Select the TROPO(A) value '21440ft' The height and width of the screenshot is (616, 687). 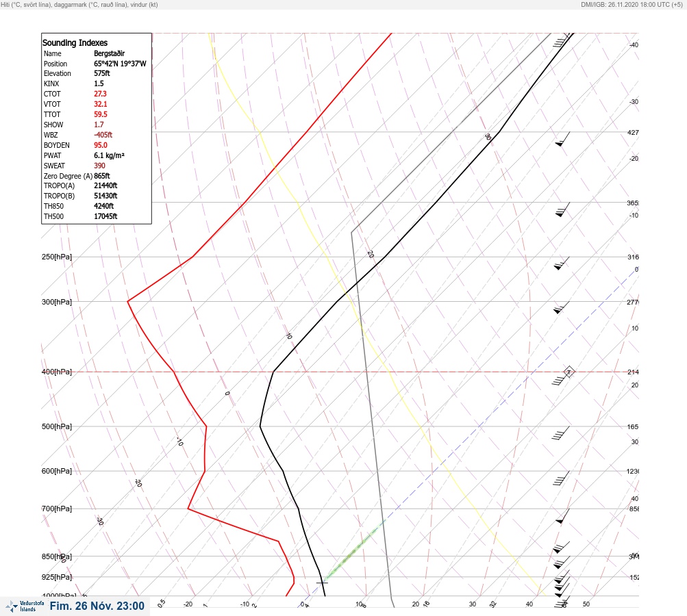[x=105, y=185]
